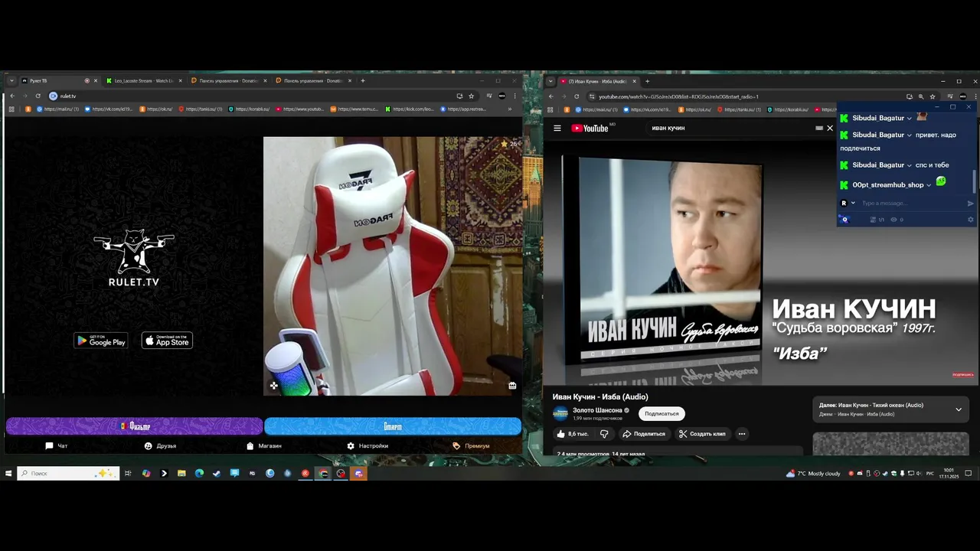Dislike the Иван Кучин video

[x=604, y=434]
